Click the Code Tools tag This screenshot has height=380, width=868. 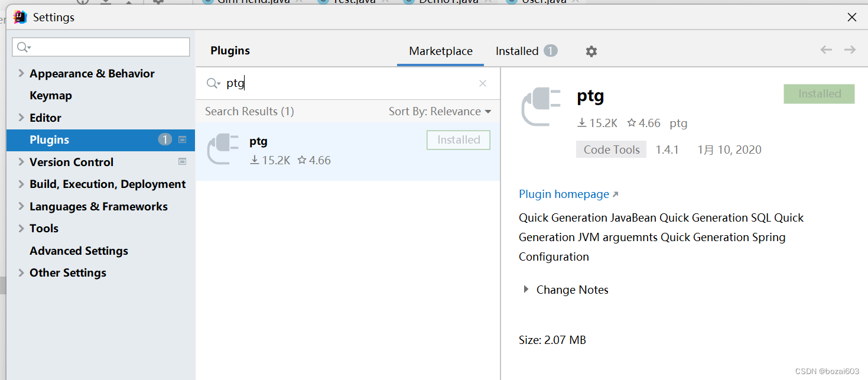point(612,150)
